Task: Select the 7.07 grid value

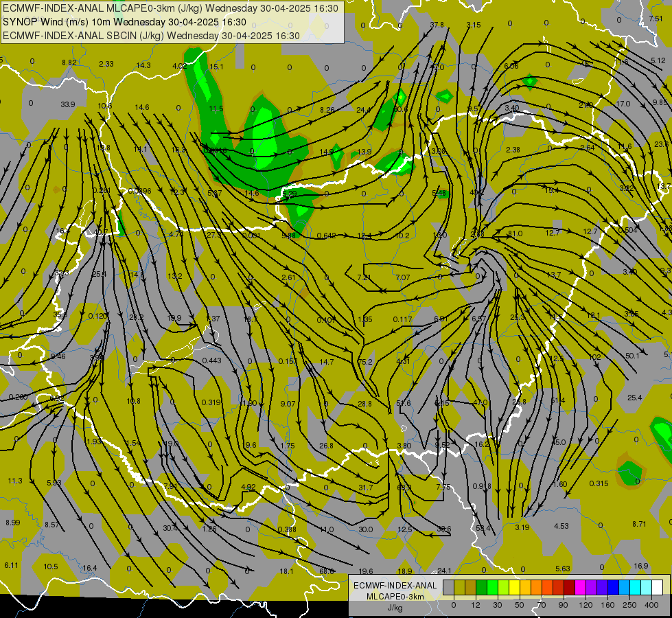Action: click(403, 277)
